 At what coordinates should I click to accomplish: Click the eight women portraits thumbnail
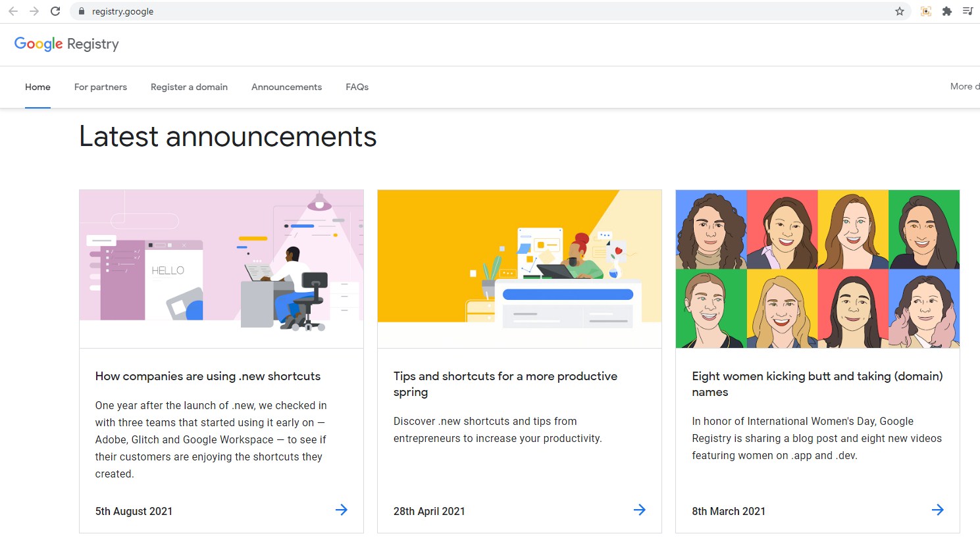click(x=817, y=269)
